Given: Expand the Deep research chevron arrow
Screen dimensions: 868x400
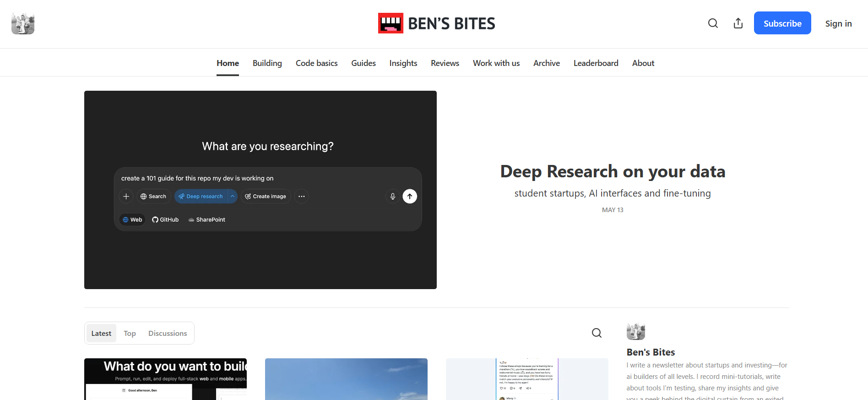Looking at the screenshot, I should pyautogui.click(x=233, y=197).
